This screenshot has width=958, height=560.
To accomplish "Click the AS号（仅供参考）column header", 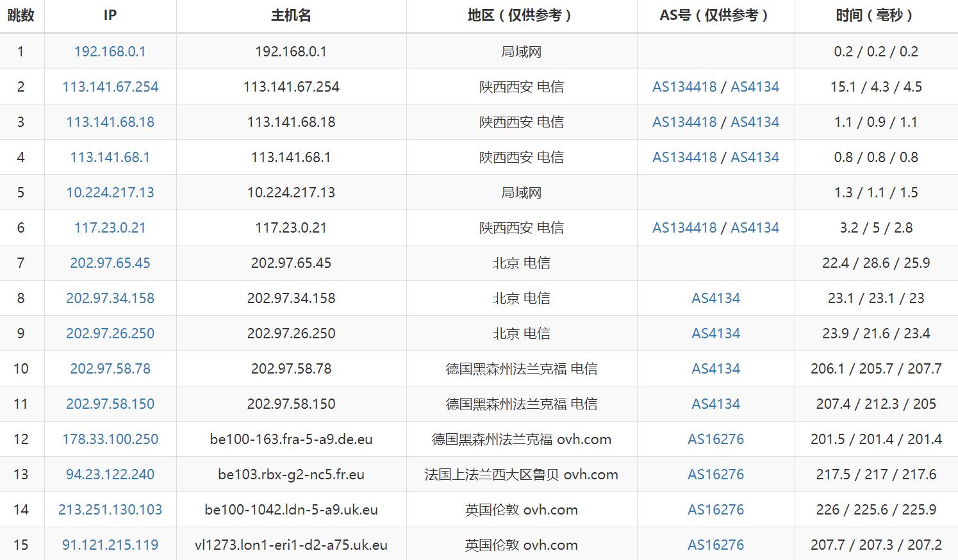I will tap(716, 15).
